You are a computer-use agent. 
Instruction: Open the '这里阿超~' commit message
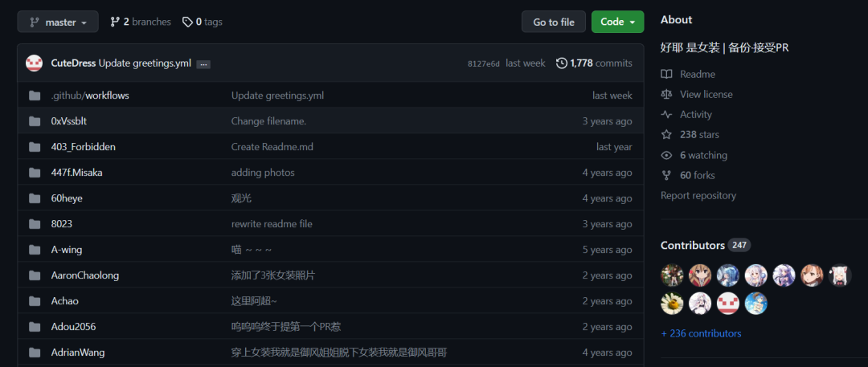point(254,301)
